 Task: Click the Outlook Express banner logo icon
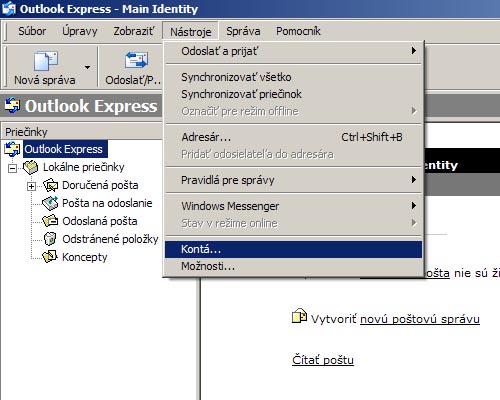[x=12, y=105]
